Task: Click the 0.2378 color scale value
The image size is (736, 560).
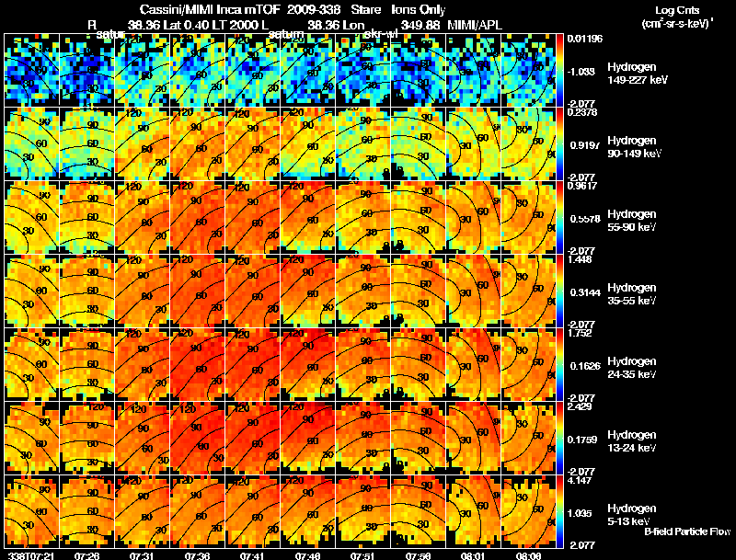Action: point(582,112)
